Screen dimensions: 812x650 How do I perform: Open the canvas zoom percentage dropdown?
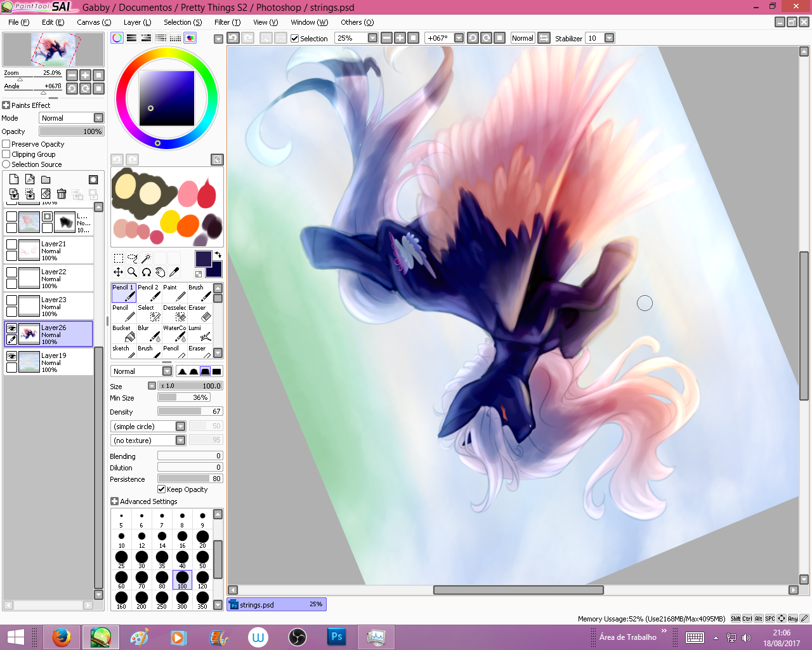tap(373, 38)
